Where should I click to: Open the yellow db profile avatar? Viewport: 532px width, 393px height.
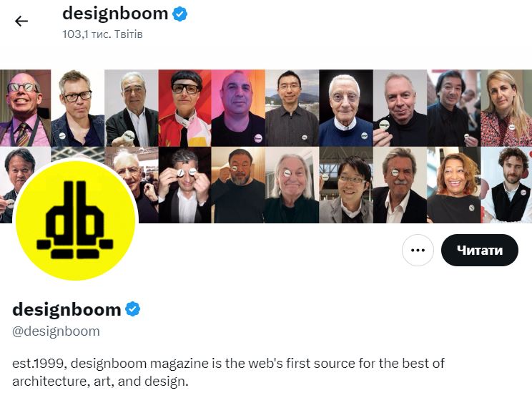75,220
